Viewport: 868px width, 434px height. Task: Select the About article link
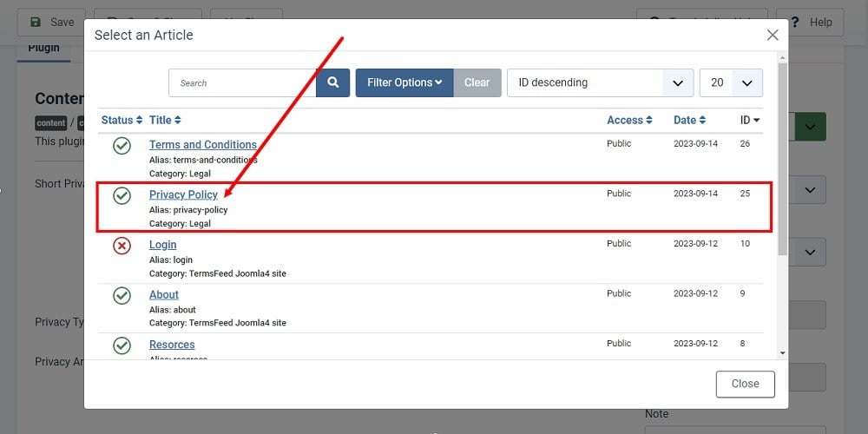pos(164,294)
